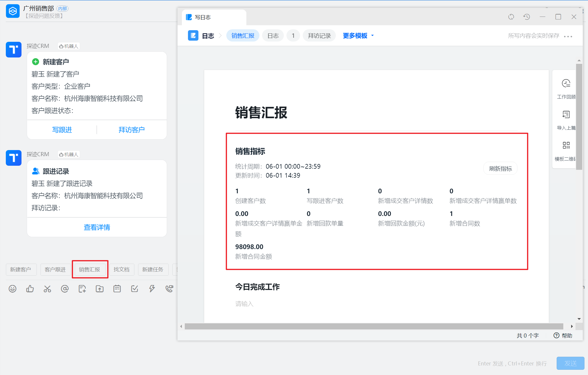
Task: Open the three-dots more options menu
Action: (x=568, y=37)
